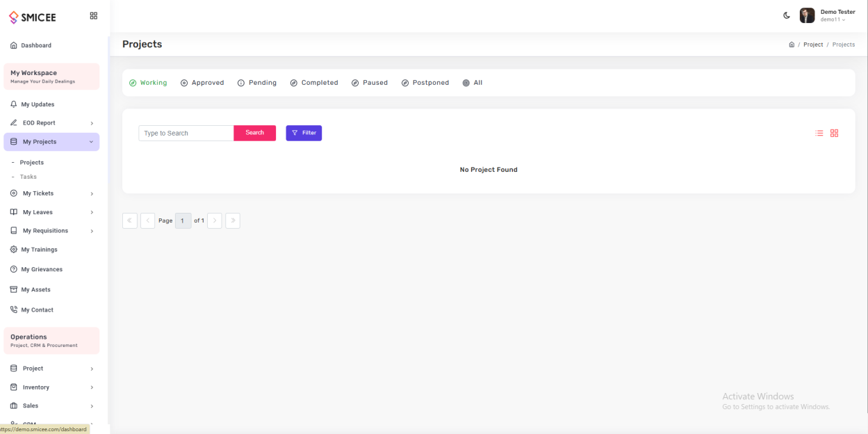Click the SMICEE logo
Image resolution: width=868 pixels, height=434 pixels.
click(33, 17)
